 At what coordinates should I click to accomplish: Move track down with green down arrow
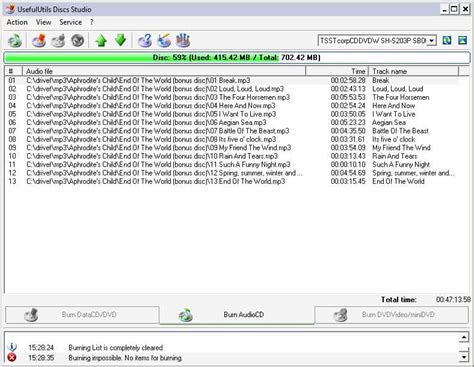120,40
